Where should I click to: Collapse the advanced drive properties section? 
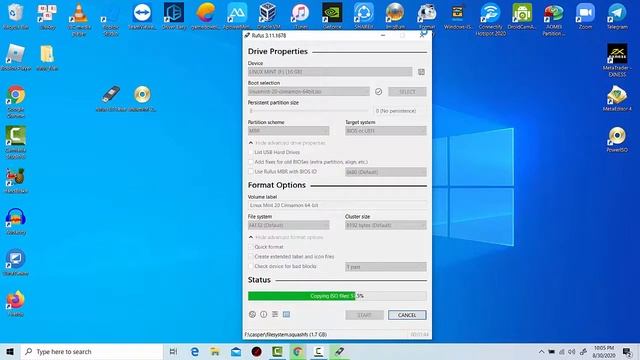(287, 143)
